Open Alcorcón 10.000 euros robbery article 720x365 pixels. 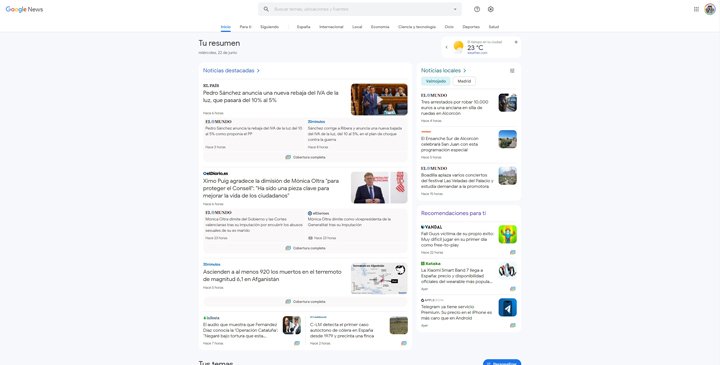click(x=455, y=107)
